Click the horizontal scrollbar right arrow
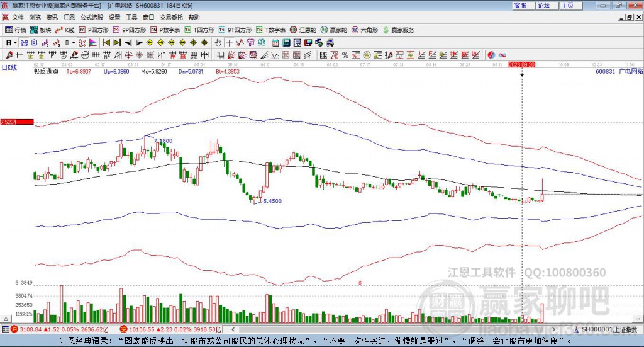 pyautogui.click(x=554, y=329)
